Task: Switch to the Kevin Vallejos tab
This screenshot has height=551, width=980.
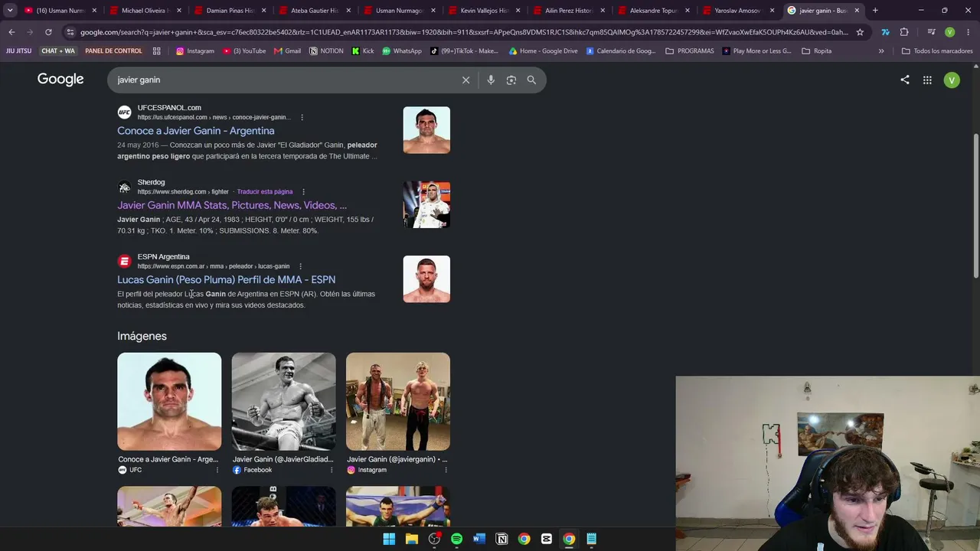Action: point(484,11)
